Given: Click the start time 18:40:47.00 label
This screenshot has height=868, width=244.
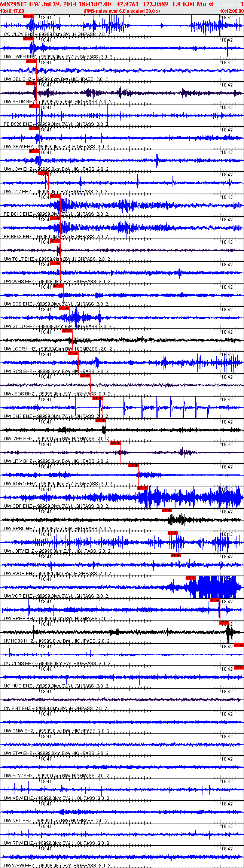Looking at the screenshot, I should tap(12, 11).
